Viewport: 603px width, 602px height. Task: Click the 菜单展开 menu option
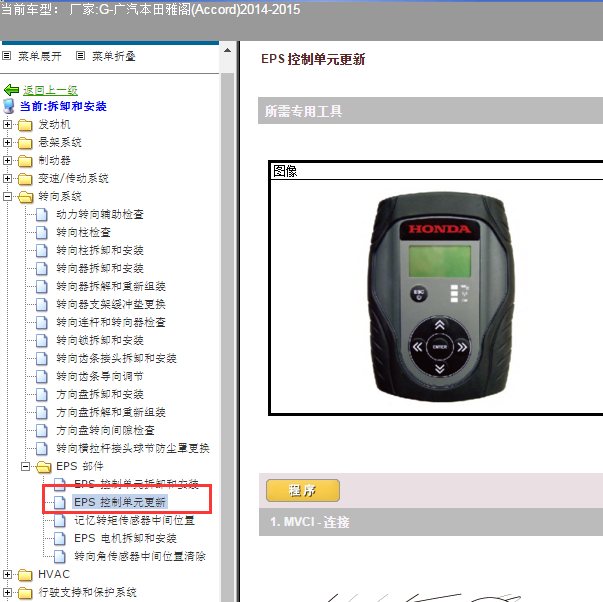coord(40,57)
